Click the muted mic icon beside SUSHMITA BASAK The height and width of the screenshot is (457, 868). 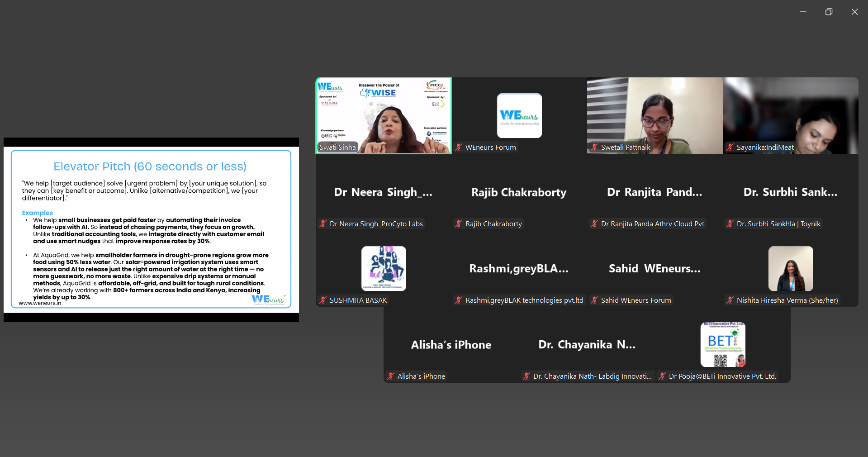point(323,300)
